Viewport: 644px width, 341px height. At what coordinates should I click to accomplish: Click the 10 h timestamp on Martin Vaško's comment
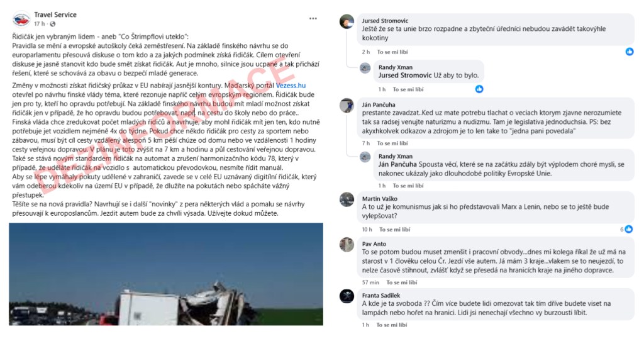click(367, 229)
